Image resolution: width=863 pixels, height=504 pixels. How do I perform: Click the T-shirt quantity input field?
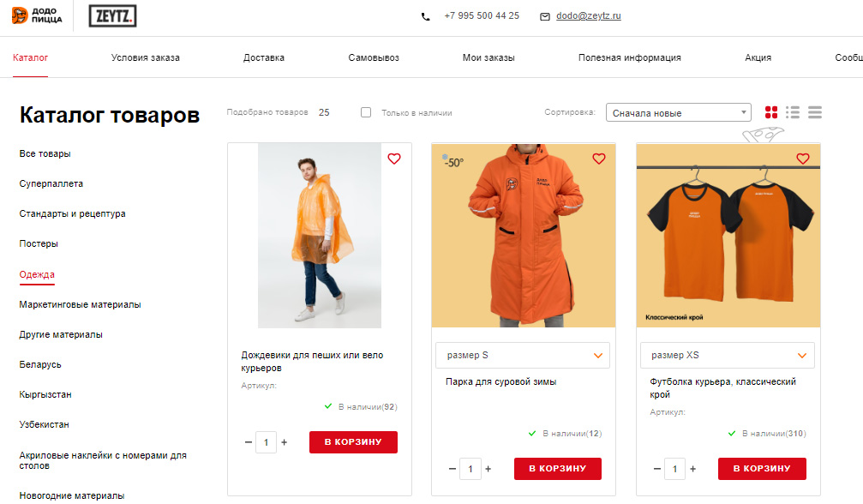pos(674,469)
